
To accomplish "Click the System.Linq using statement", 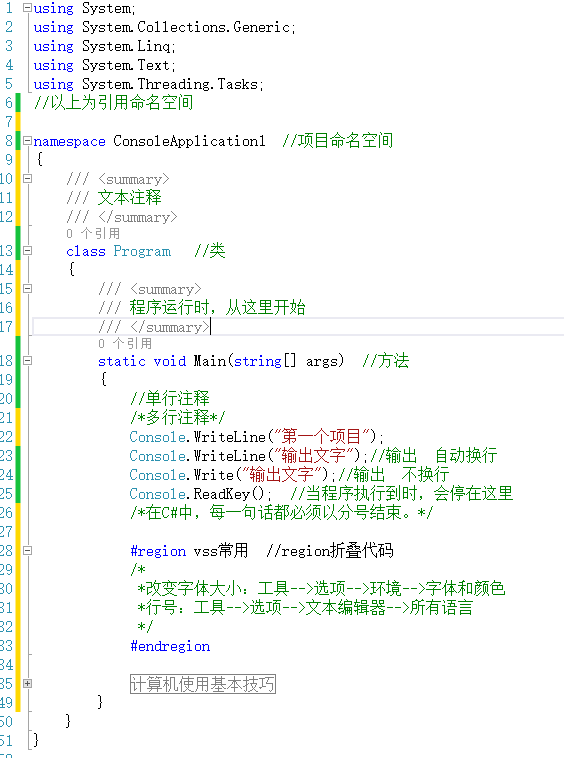I will [104, 46].
